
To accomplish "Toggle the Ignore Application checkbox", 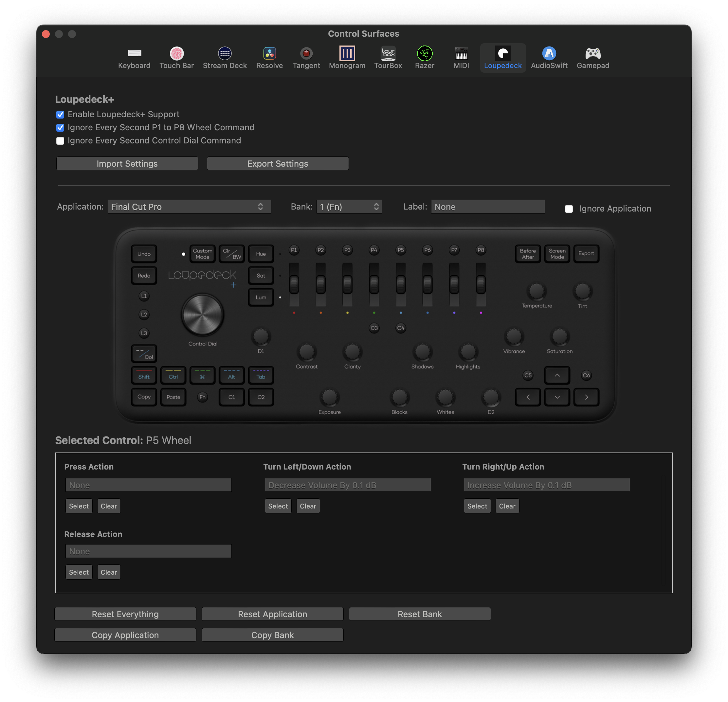I will (569, 209).
